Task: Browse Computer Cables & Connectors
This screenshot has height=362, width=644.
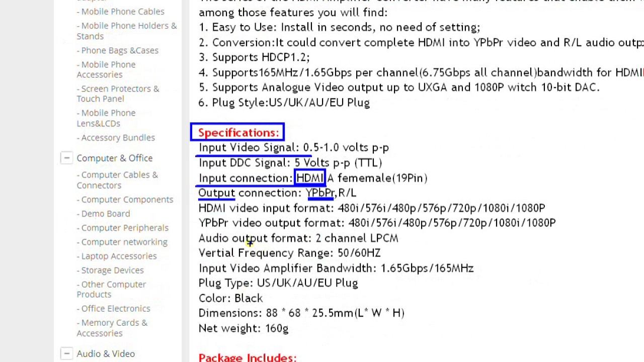Action: (x=117, y=180)
